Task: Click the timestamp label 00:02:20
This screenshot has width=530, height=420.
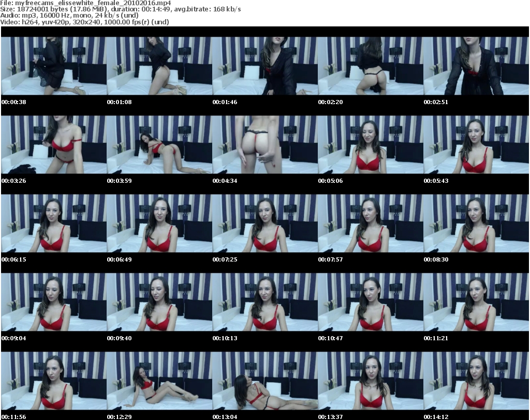Action: click(x=330, y=102)
